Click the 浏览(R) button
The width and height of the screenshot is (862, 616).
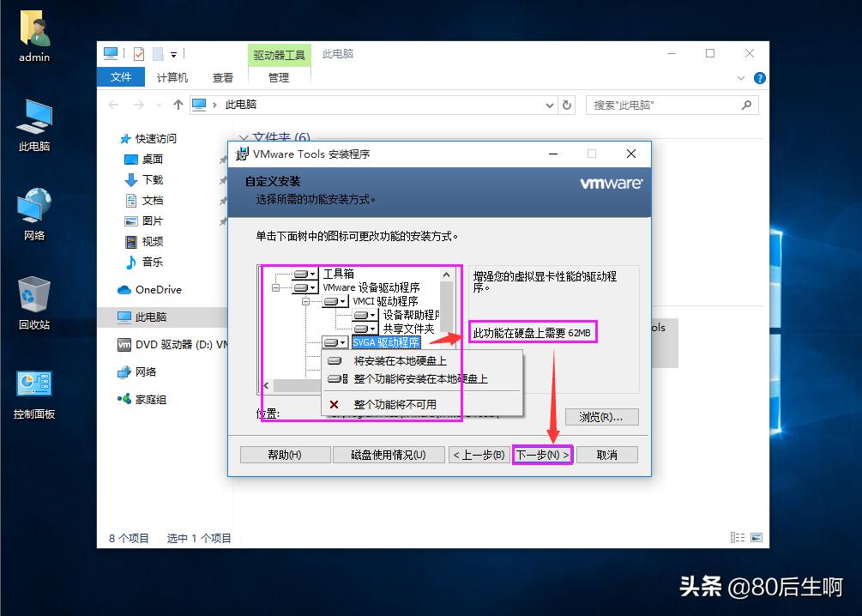[600, 417]
